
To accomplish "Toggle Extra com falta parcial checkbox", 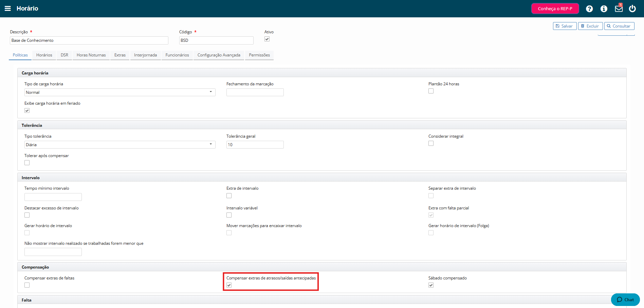I will 431,215.
